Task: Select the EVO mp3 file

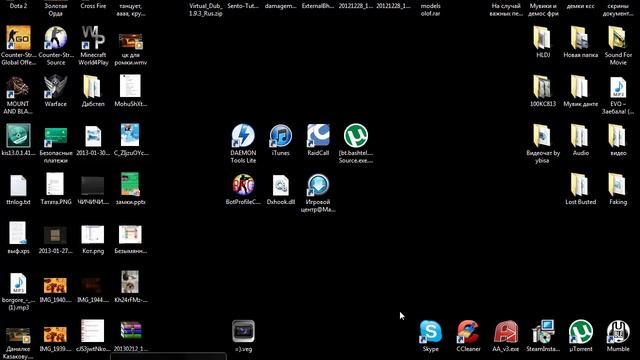Action: 618,87
